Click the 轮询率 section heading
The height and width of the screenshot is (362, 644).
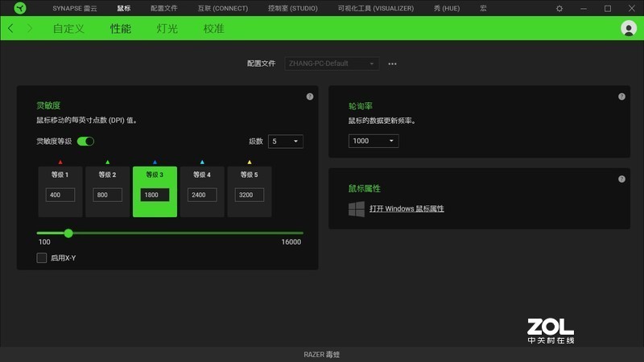coord(360,106)
